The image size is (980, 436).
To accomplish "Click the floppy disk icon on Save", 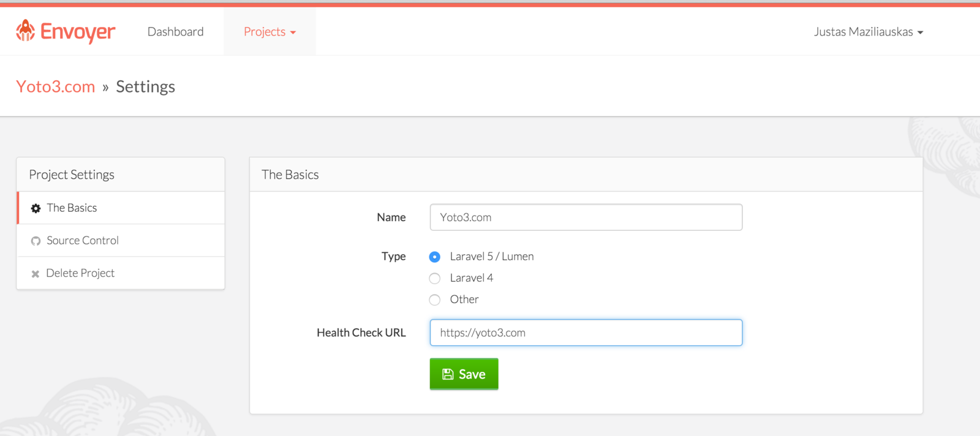I will pos(448,374).
